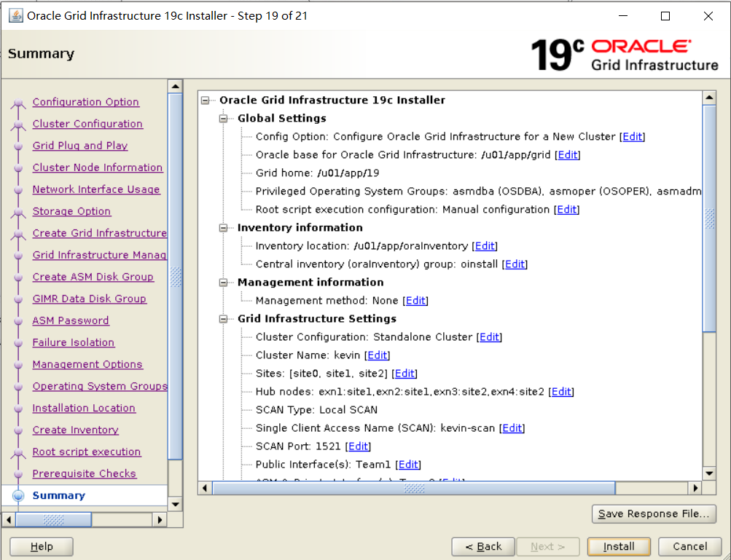Open Create Grid Infrastructure step
Viewport: 731px width, 560px height.
(99, 234)
